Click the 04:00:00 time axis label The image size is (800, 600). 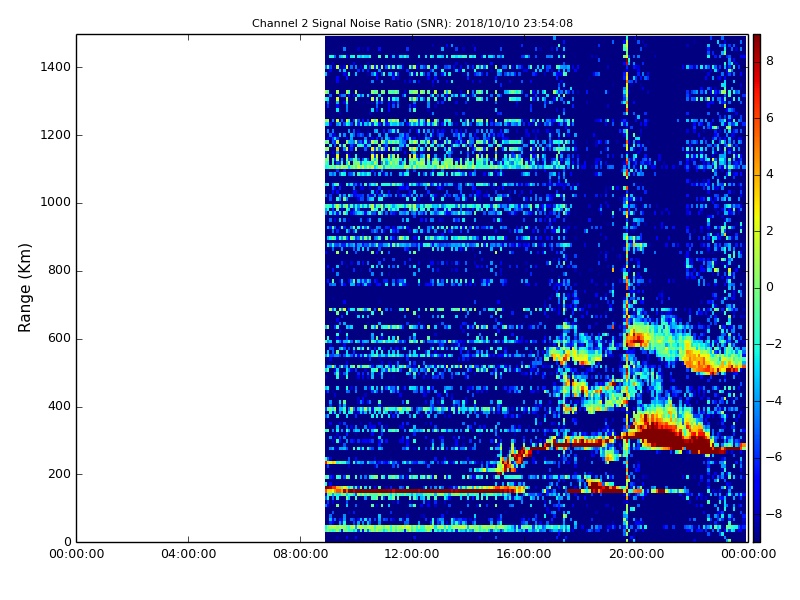(188, 554)
